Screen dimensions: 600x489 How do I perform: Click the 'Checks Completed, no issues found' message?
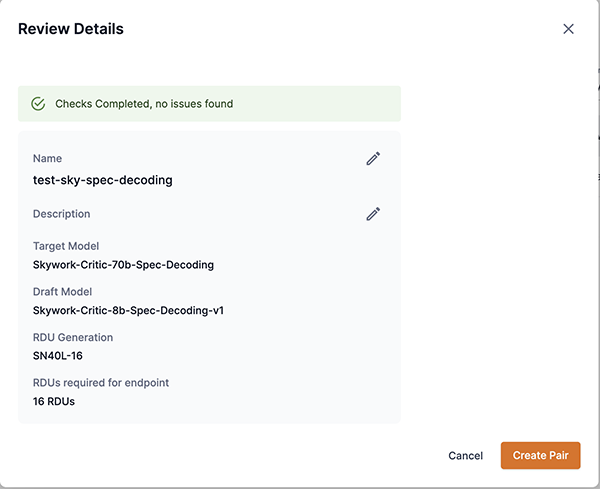[x=144, y=104]
